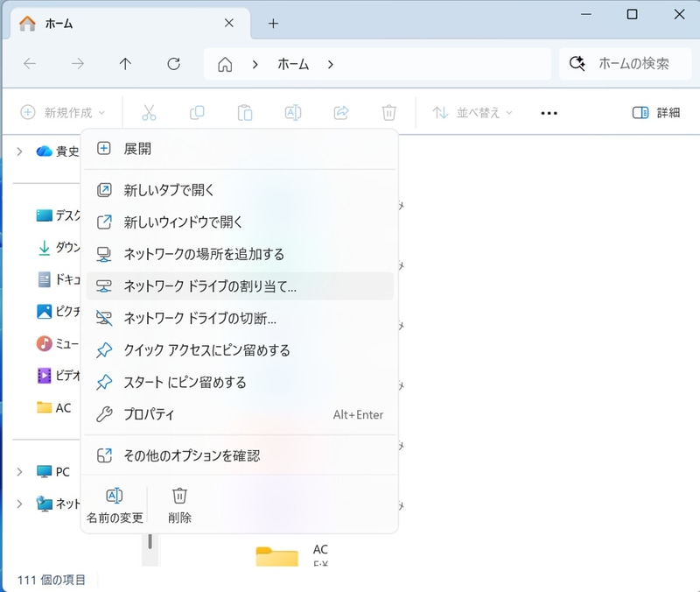
Task: Expand the PC node in the navigation pane
Action: (x=19, y=472)
